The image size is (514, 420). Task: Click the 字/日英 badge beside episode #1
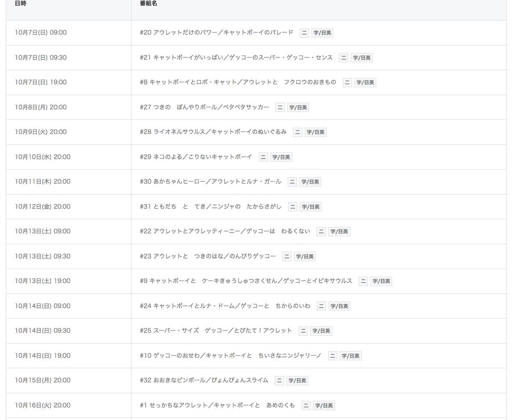(324, 405)
